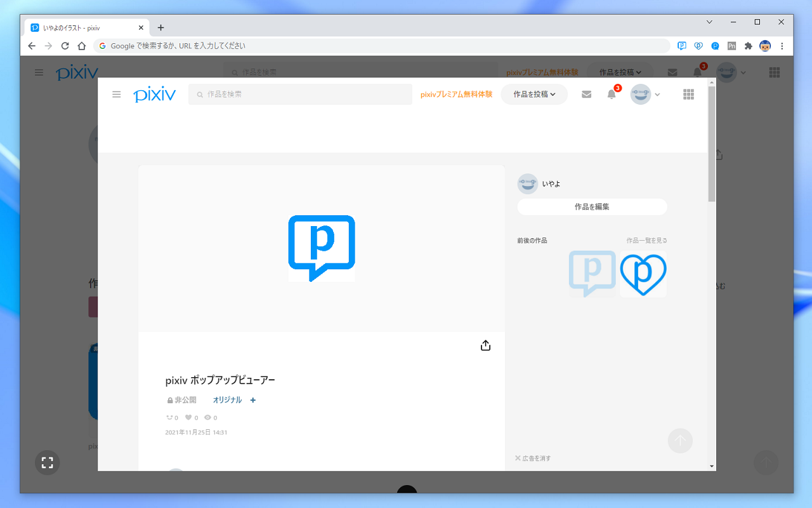Click the popup vertical scrollbar thumb
Image resolution: width=812 pixels, height=508 pixels.
tap(712, 144)
